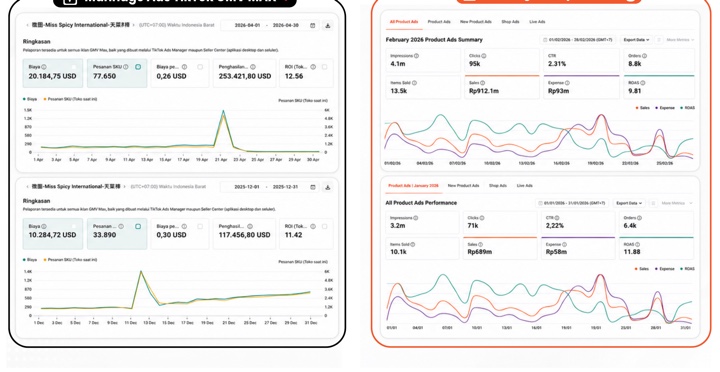Select Product Ads | January 2026 tab

point(414,186)
